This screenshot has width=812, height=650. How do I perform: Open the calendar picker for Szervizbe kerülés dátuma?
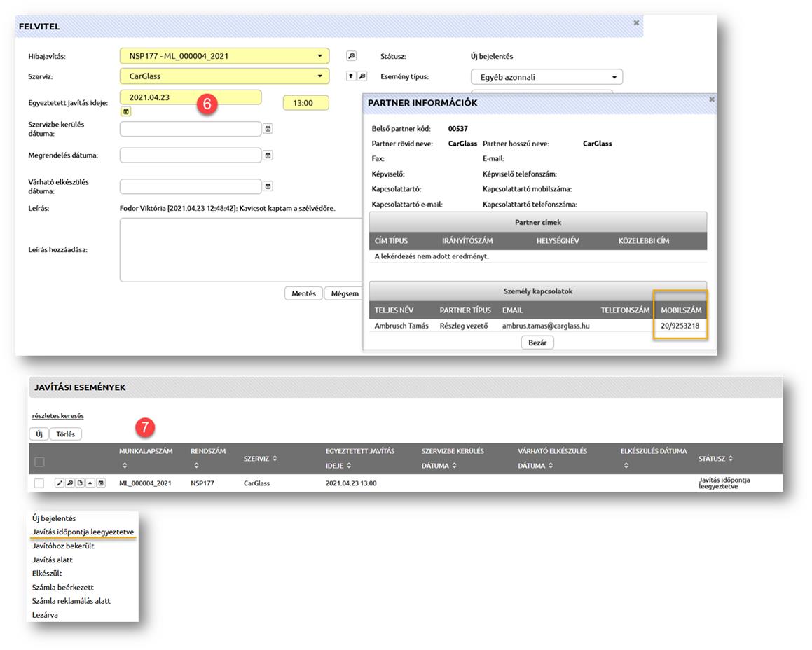click(x=268, y=128)
